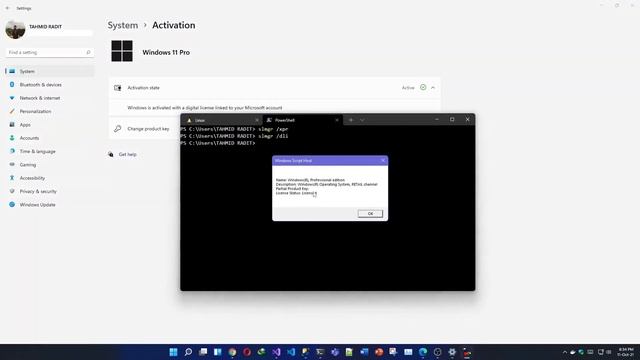The image size is (640, 360).
Task: Collapse the Activation state section
Action: (x=433, y=88)
